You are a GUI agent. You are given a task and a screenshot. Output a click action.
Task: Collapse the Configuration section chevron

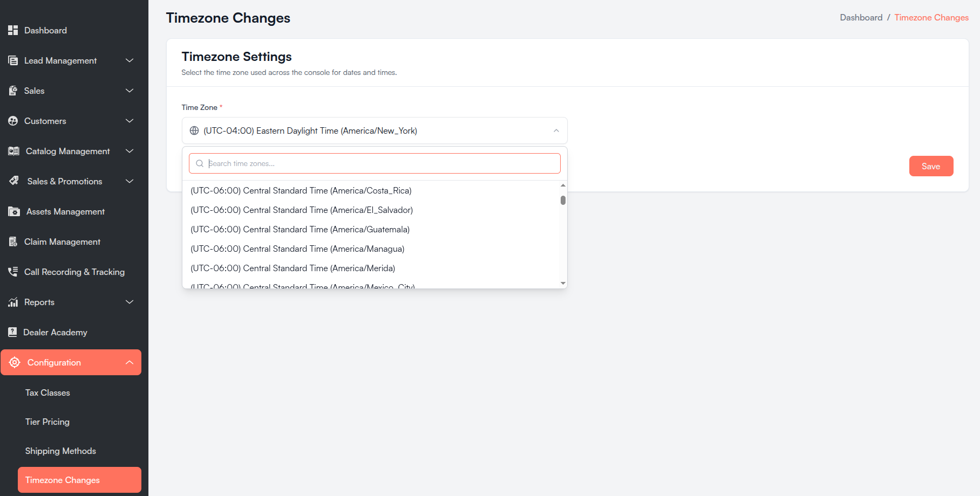130,362
